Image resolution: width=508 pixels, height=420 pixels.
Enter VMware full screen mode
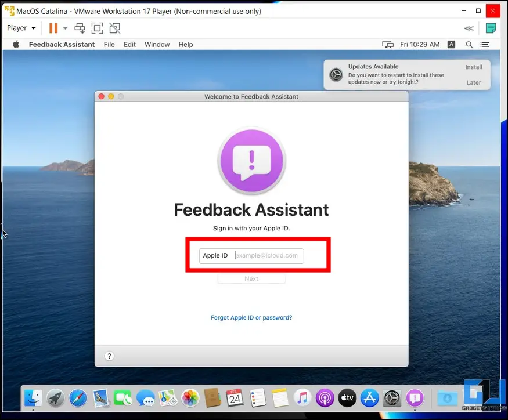[x=97, y=28]
